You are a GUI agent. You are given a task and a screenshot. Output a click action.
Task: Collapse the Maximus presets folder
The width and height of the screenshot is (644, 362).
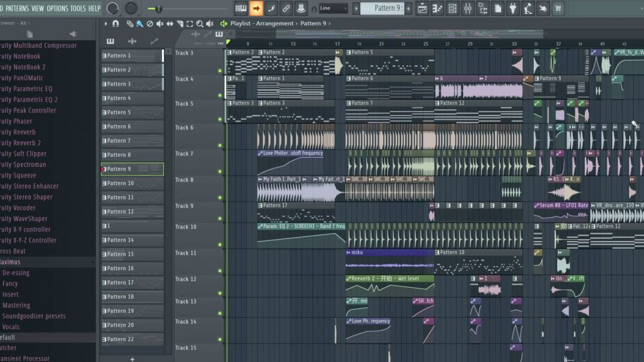(x=48, y=262)
